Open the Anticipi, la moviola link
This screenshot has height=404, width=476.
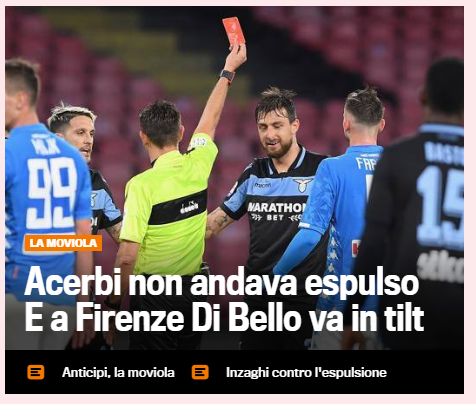[118, 372]
